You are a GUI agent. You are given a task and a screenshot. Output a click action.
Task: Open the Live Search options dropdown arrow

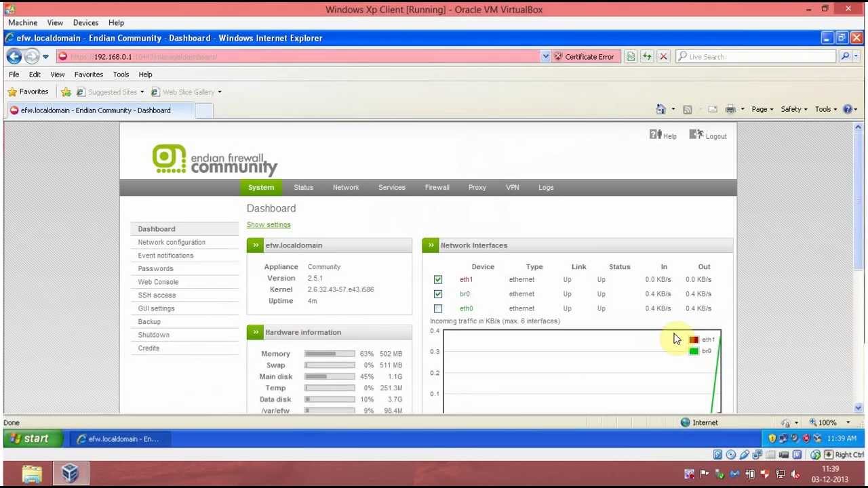856,57
